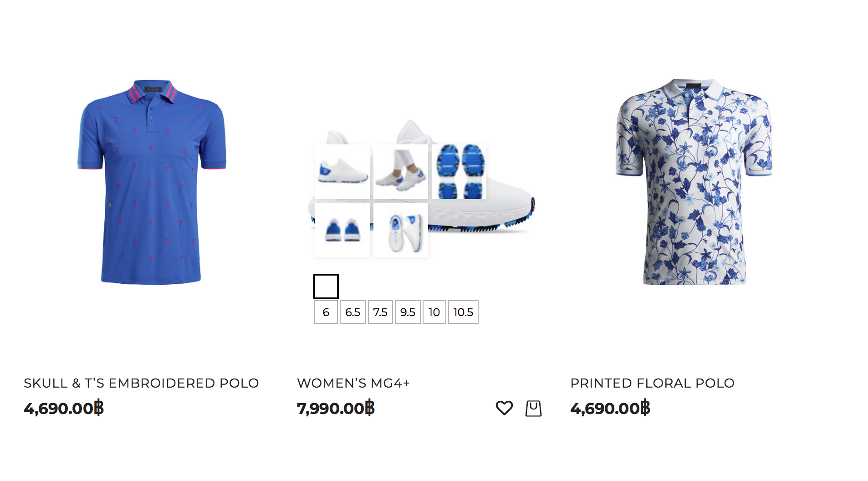
Task: Pick shoe size 10.5
Action: [x=463, y=312]
